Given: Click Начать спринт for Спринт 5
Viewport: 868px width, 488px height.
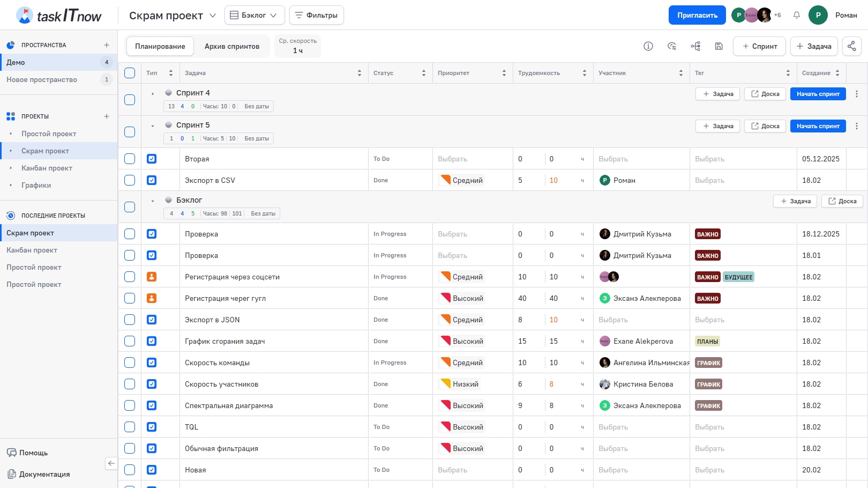Looking at the screenshot, I should point(818,126).
